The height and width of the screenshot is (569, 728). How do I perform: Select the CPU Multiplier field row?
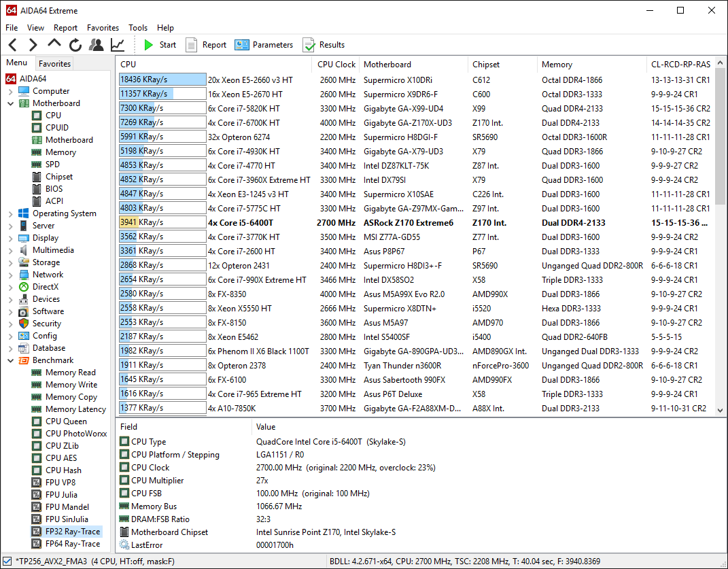(x=420, y=480)
